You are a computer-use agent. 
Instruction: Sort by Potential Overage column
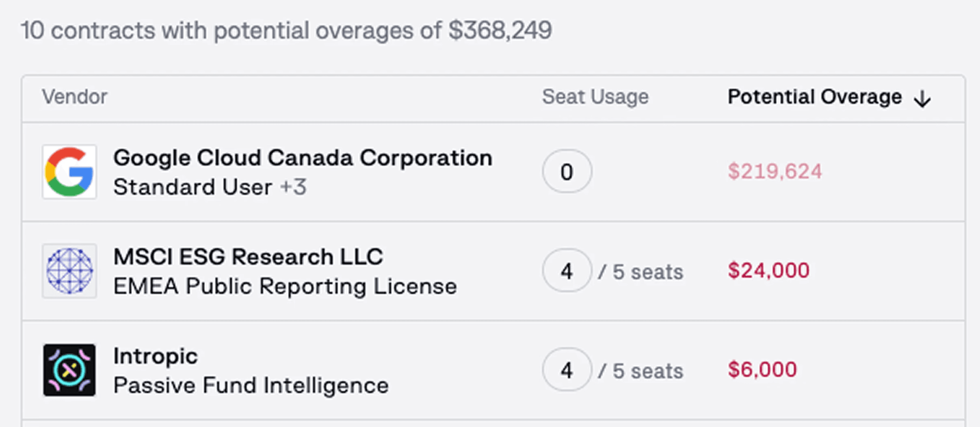pyautogui.click(x=814, y=97)
